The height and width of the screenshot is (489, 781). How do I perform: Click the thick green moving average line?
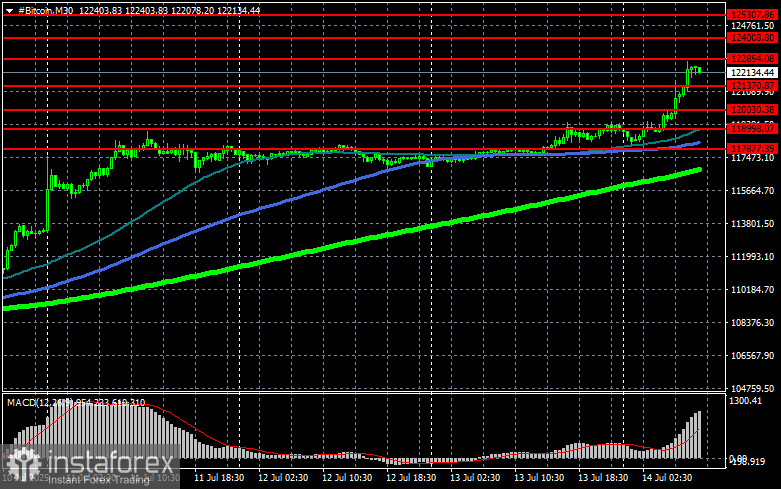349,243
